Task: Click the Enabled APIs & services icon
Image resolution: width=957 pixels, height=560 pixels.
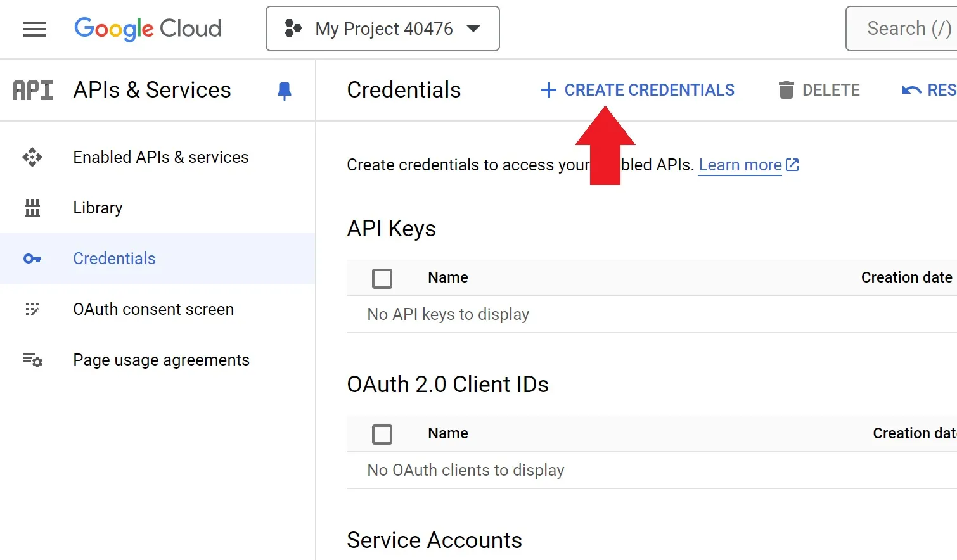Action: [32, 157]
